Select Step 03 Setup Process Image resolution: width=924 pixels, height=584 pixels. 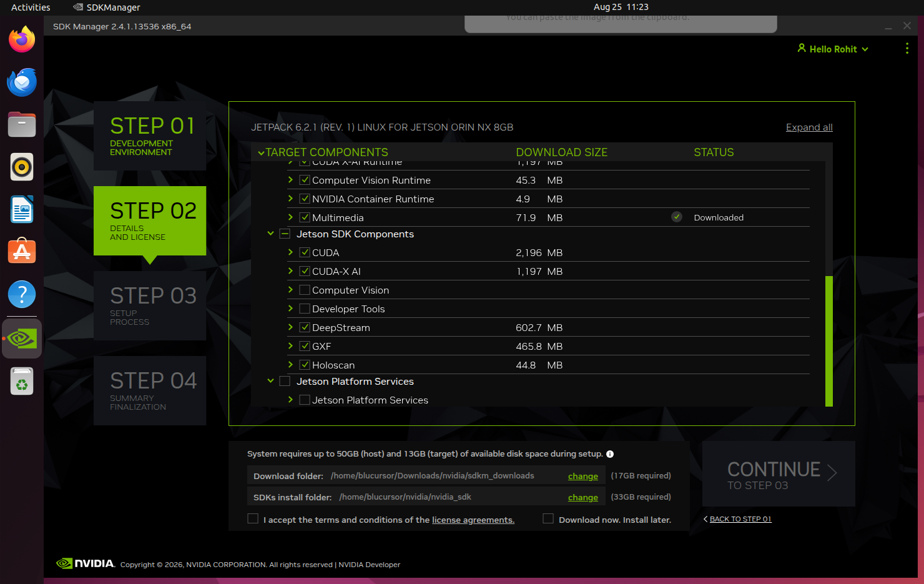coord(150,305)
